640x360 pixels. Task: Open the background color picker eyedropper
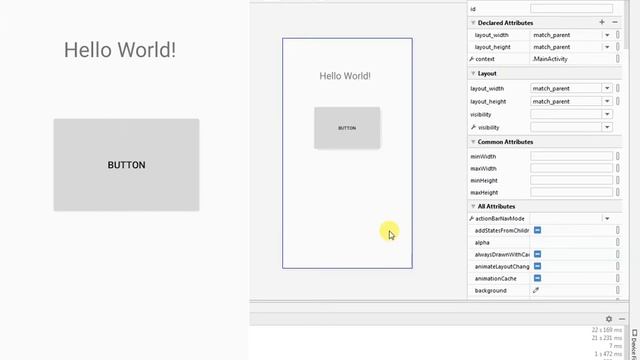[x=536, y=290]
